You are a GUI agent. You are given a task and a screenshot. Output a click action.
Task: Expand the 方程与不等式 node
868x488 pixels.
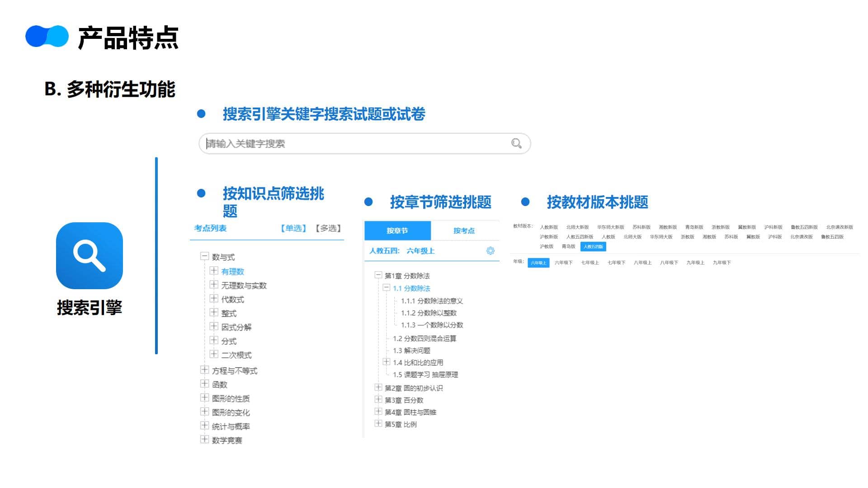point(204,370)
